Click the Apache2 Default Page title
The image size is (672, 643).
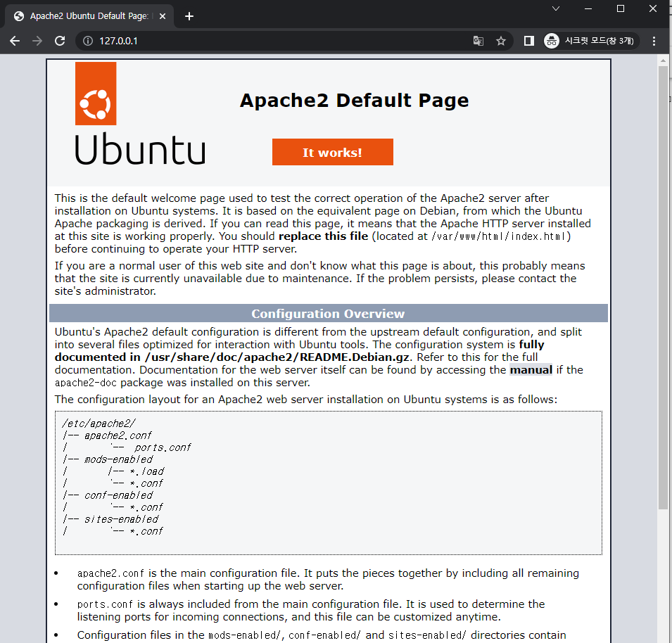tap(354, 100)
